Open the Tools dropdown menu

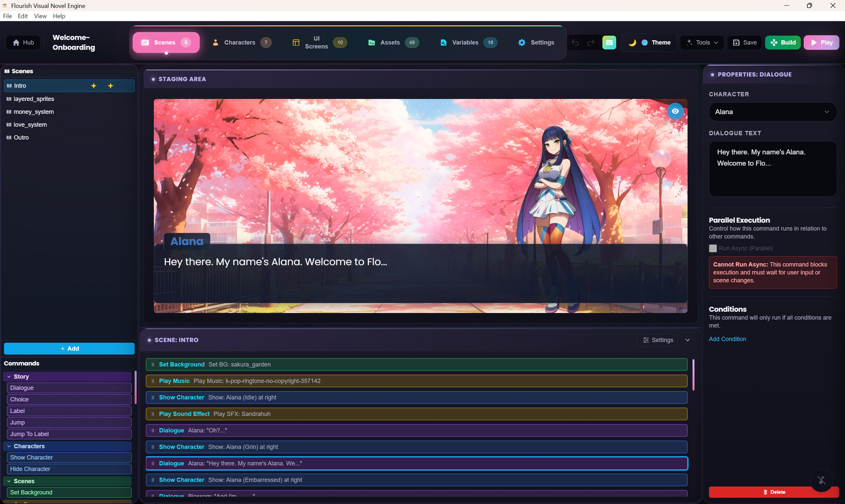(x=702, y=42)
